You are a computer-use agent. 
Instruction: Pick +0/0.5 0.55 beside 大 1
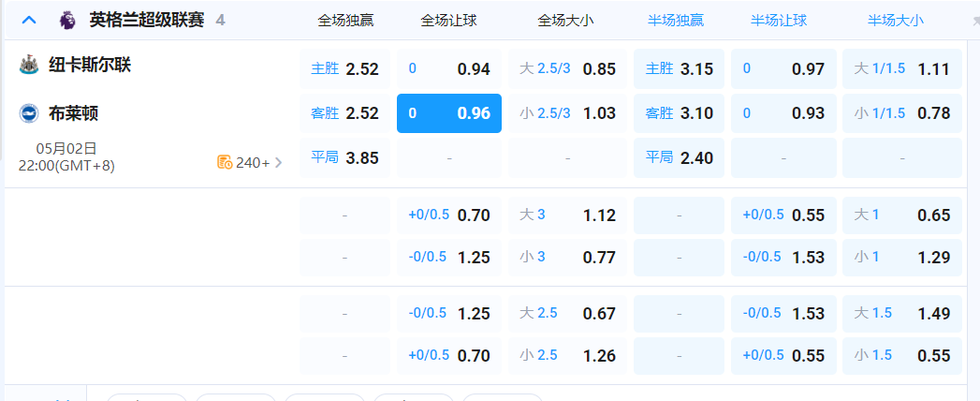(x=783, y=215)
